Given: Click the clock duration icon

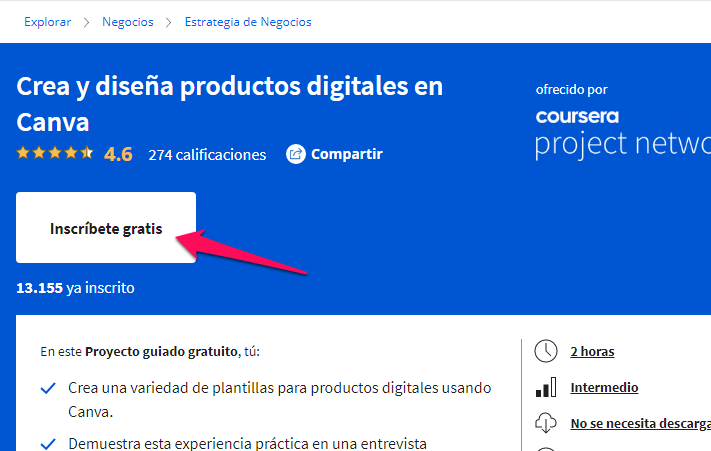Looking at the screenshot, I should pos(546,351).
